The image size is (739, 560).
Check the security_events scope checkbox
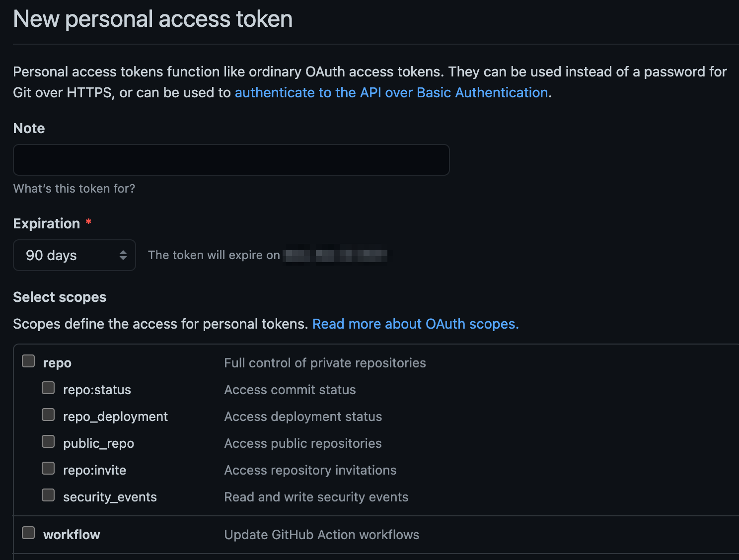[48, 495]
